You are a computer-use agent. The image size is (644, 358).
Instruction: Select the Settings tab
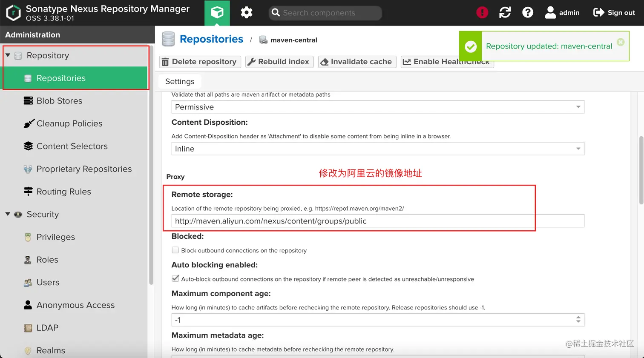[180, 81]
